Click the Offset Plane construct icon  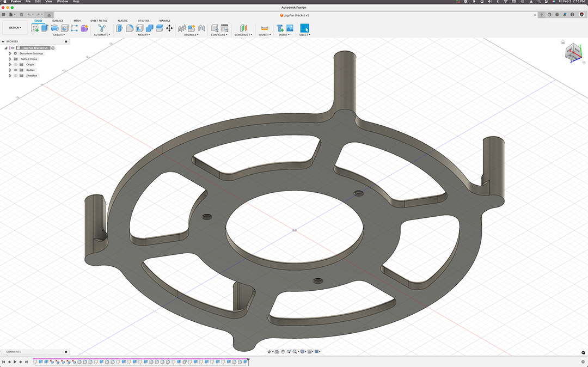click(243, 28)
